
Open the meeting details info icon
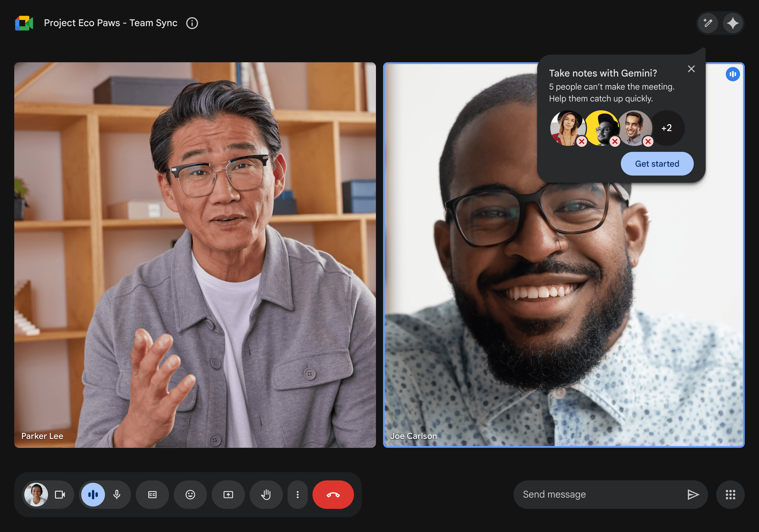click(x=192, y=23)
